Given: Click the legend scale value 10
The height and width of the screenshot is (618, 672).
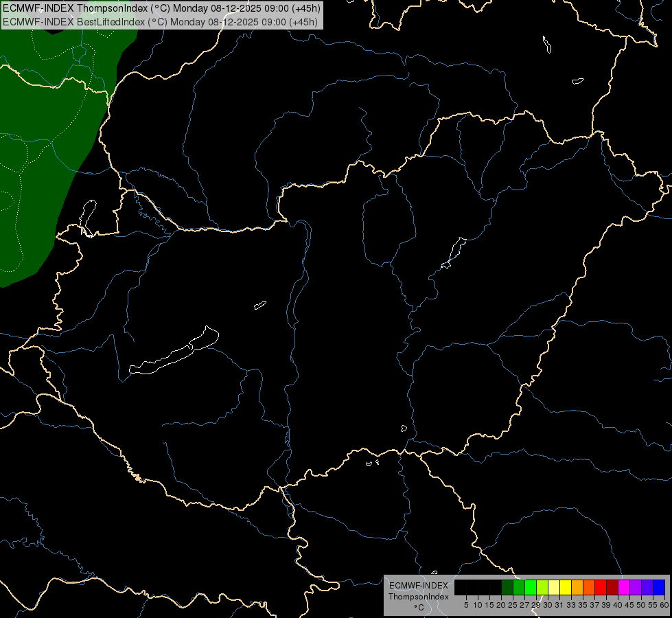Looking at the screenshot, I should coord(478,605).
